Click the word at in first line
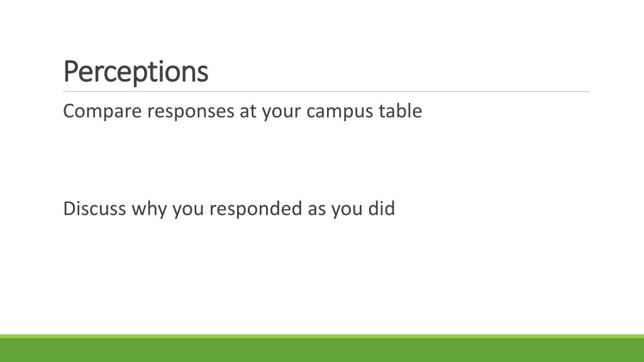The width and height of the screenshot is (644, 362). tap(248, 112)
